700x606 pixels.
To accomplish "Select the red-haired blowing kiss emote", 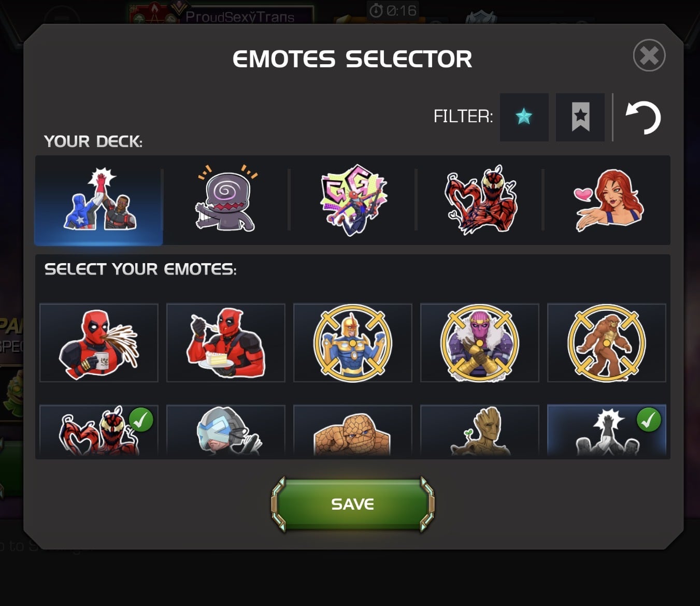I will pos(607,200).
